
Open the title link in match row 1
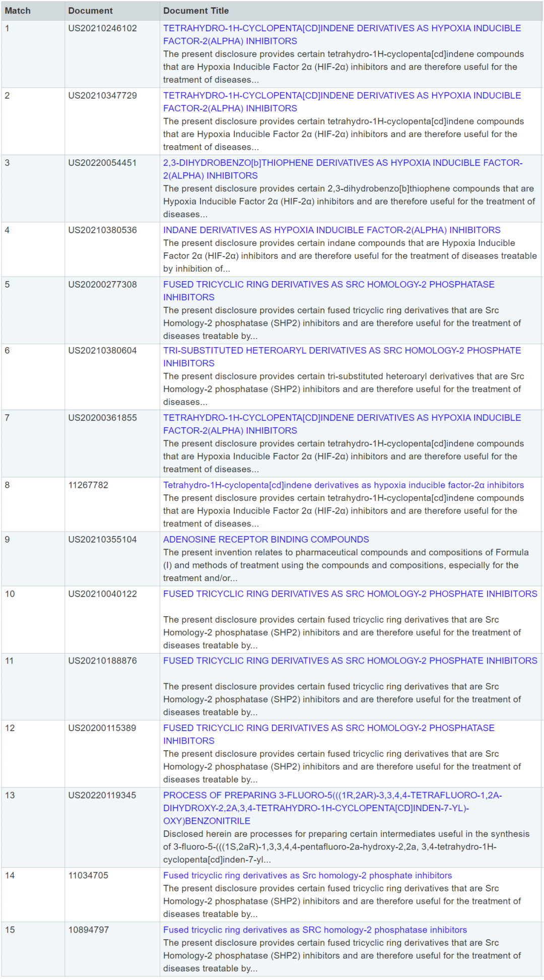342,35
